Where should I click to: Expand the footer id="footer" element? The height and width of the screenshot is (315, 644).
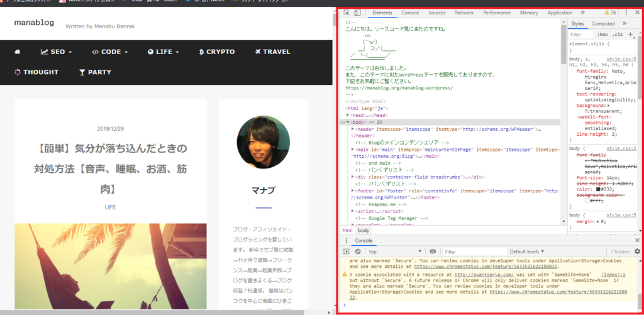353,191
